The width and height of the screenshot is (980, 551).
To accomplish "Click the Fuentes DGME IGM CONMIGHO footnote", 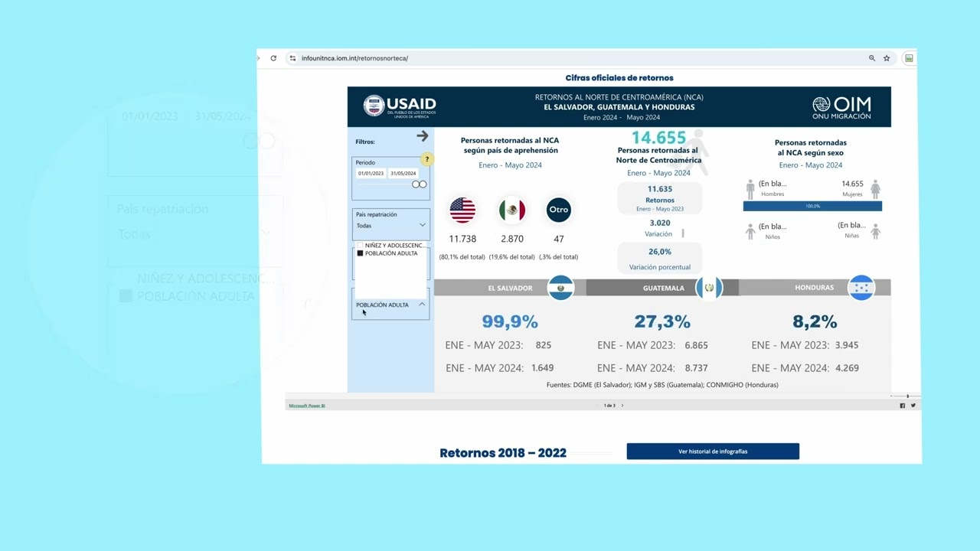I will [662, 385].
